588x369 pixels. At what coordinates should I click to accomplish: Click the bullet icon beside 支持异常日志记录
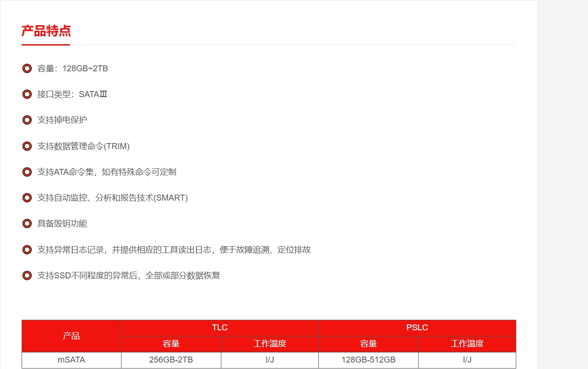(27, 250)
